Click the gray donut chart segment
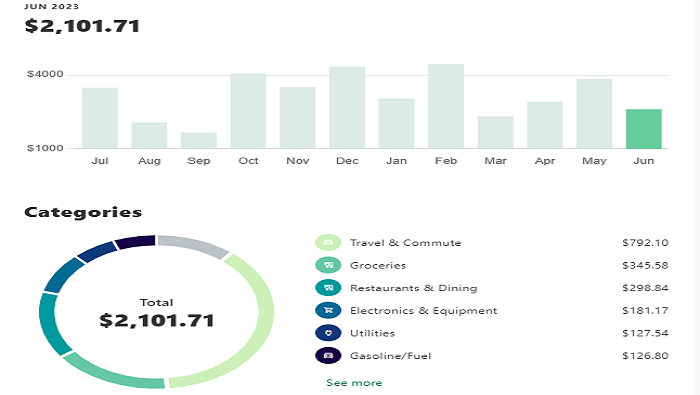The width and height of the screenshot is (700, 395). click(x=195, y=245)
